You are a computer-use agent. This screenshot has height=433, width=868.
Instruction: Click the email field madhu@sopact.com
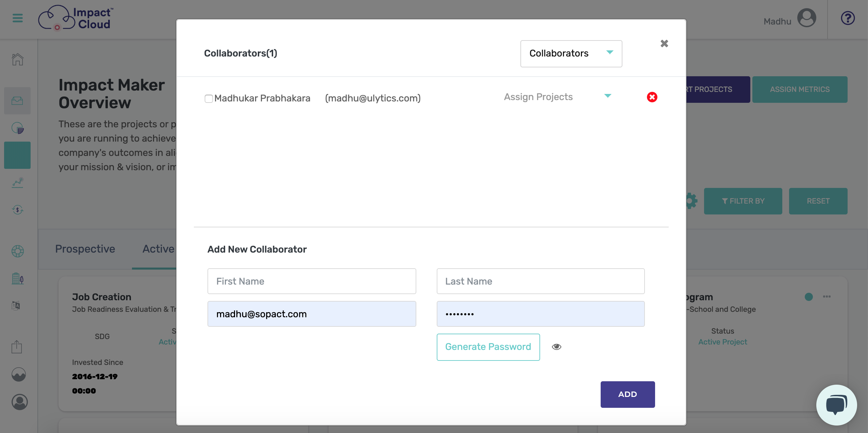[x=312, y=314]
